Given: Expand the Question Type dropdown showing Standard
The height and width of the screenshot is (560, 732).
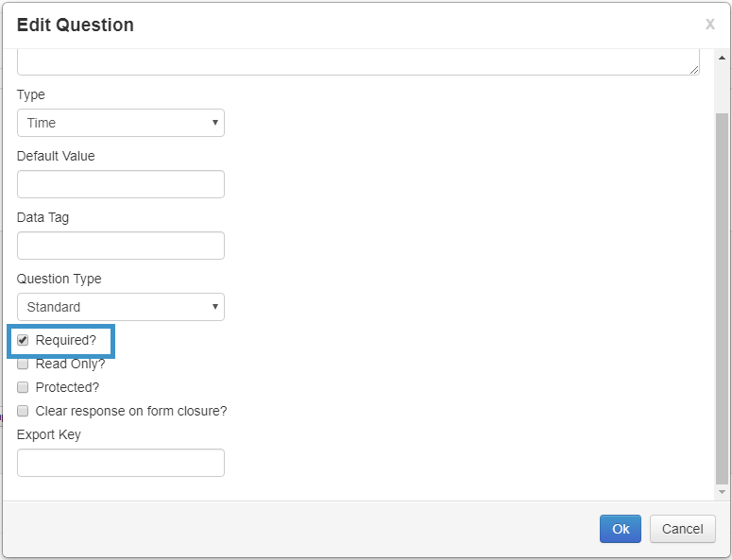Looking at the screenshot, I should coord(121,307).
